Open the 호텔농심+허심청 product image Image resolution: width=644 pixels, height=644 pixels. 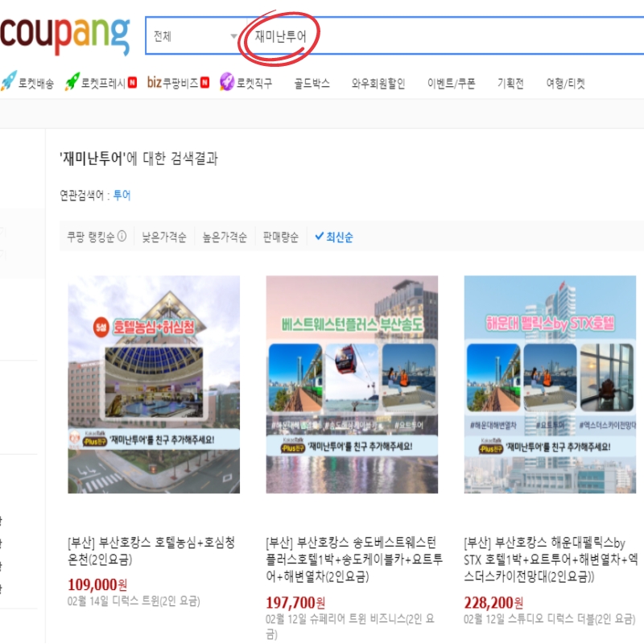coord(154,385)
